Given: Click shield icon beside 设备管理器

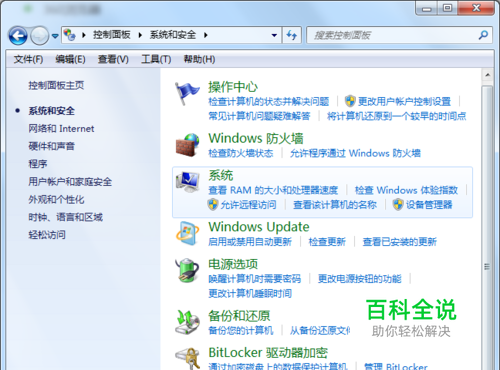Looking at the screenshot, I should [x=398, y=204].
